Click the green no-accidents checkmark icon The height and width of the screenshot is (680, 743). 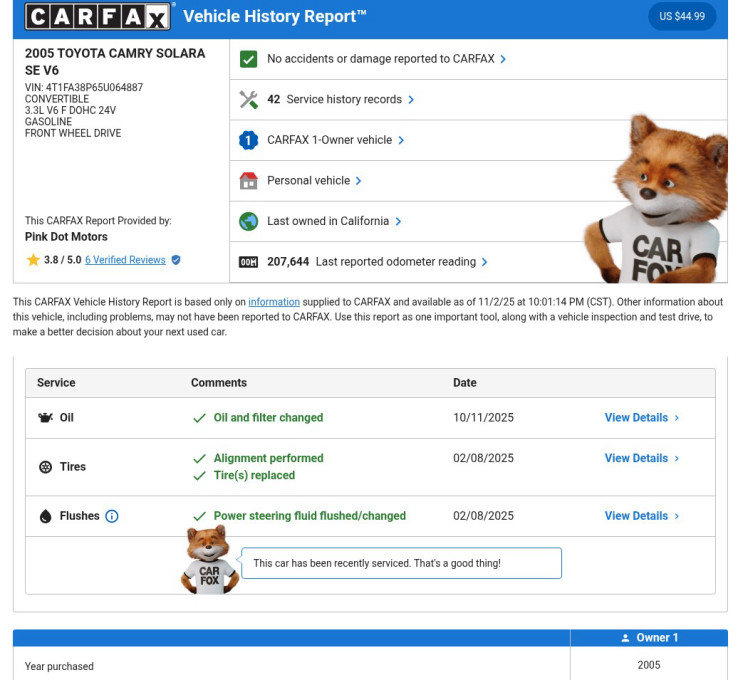point(249,59)
